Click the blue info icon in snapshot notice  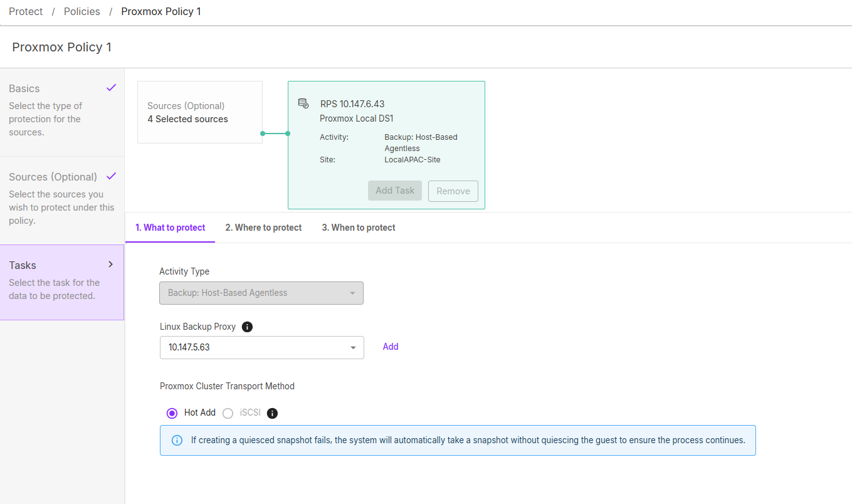tap(177, 440)
